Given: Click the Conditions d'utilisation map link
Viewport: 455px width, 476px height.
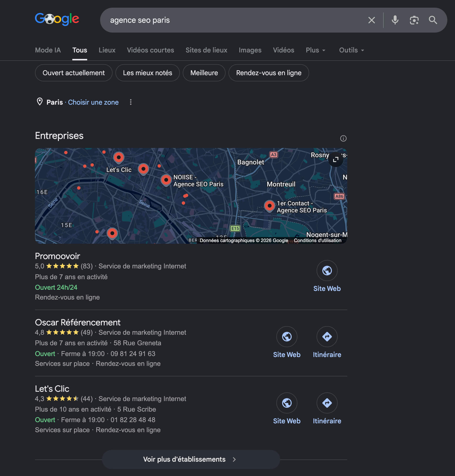Looking at the screenshot, I should [318, 240].
